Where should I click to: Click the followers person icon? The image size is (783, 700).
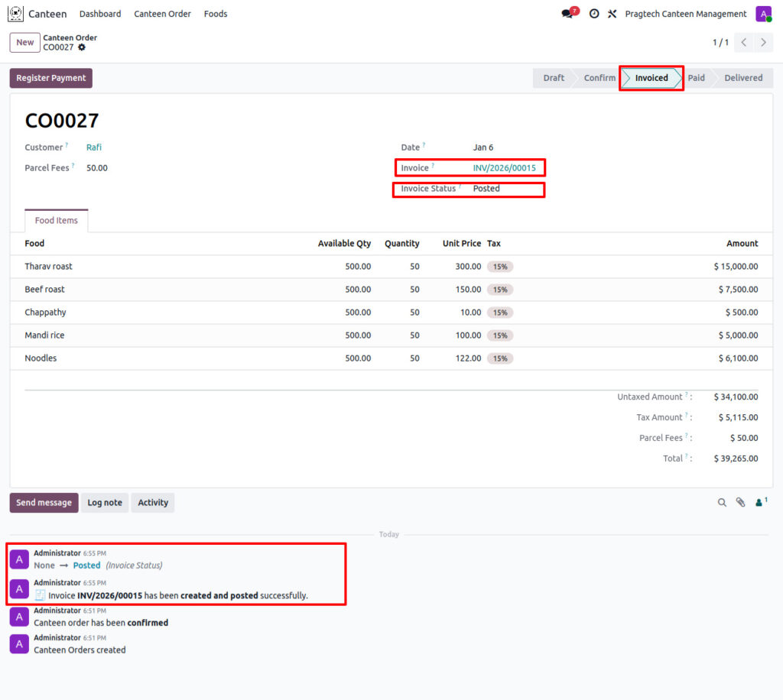tap(760, 503)
